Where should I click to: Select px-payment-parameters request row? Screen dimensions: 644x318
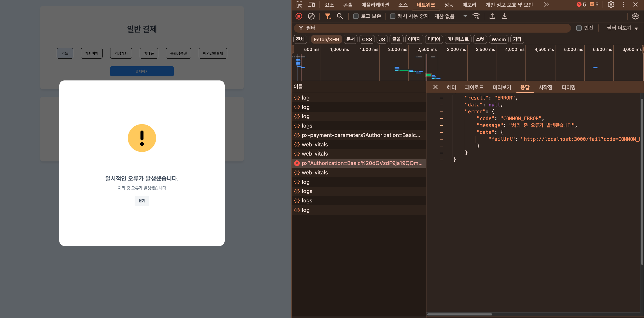(359, 135)
